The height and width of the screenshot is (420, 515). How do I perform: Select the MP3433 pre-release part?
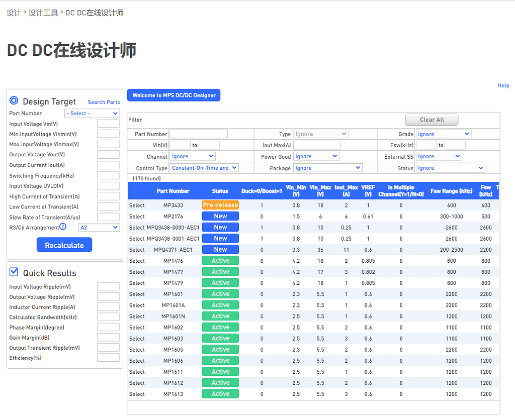click(x=136, y=205)
